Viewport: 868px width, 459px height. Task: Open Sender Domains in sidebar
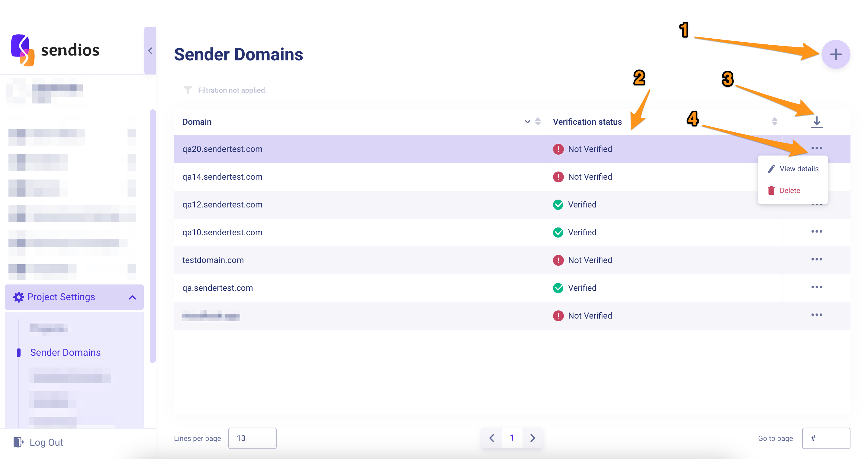point(65,352)
